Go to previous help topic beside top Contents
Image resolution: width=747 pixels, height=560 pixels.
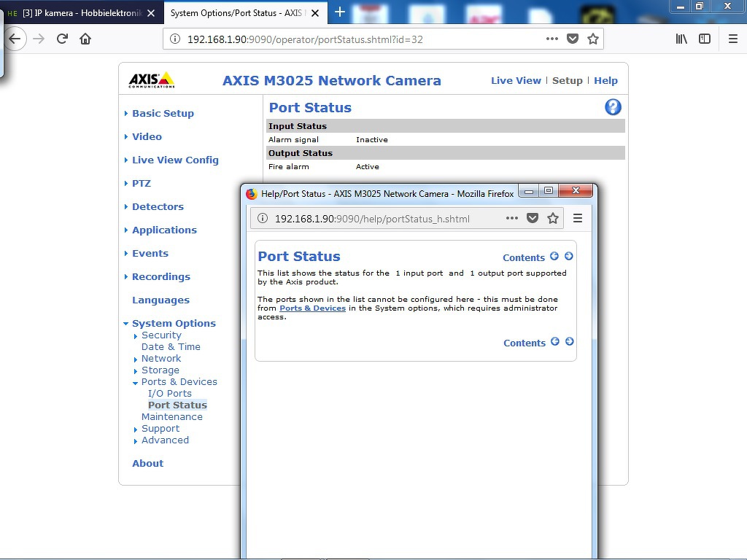(x=554, y=256)
